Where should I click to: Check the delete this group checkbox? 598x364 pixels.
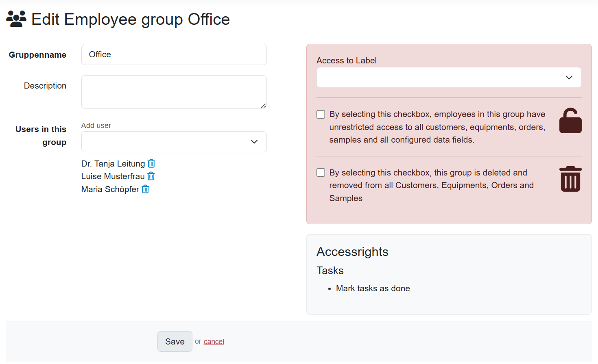[x=321, y=173]
